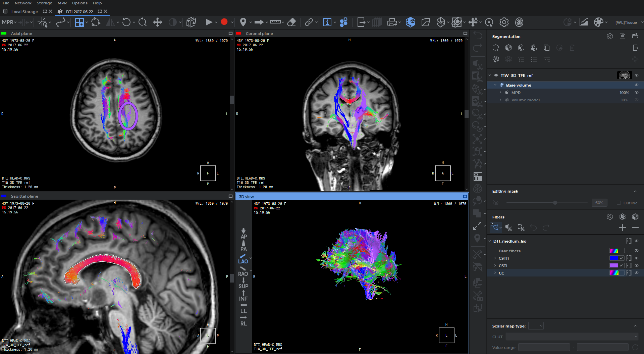Select the eraser tool in toolbar
The image size is (644, 354).
291,22
